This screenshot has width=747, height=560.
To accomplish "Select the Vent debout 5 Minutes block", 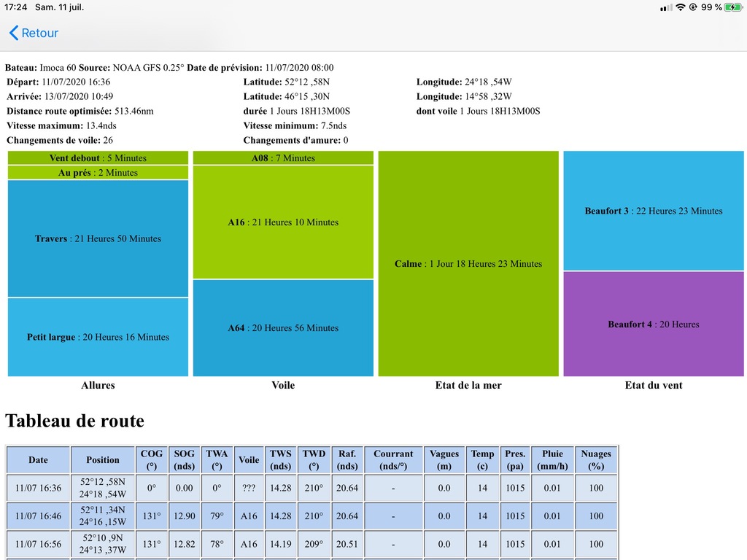I will [x=98, y=157].
